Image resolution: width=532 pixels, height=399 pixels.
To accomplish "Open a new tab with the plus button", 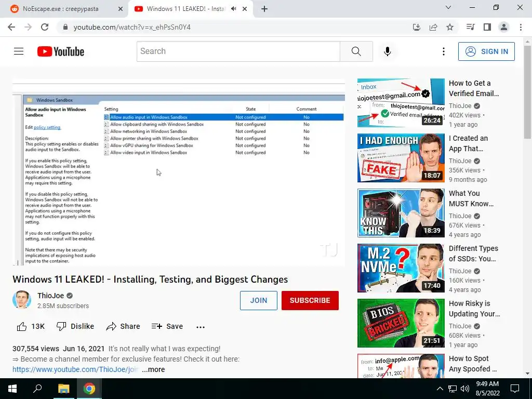I will (264, 9).
